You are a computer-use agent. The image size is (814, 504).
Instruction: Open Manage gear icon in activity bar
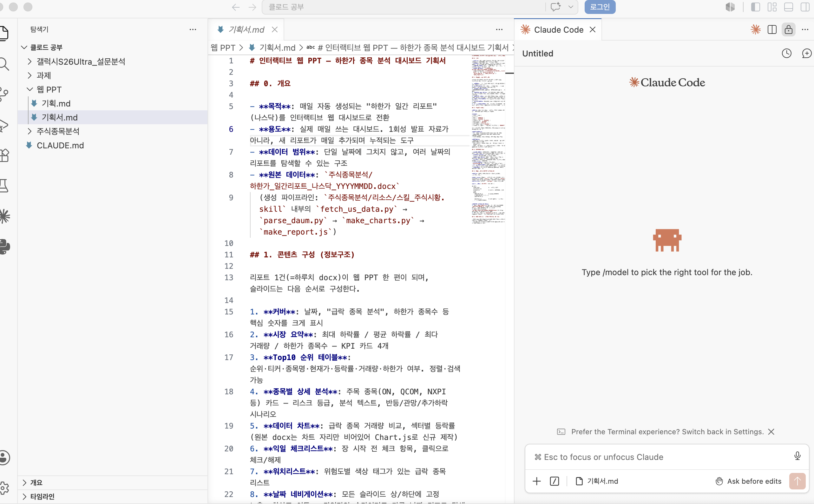coord(4,488)
